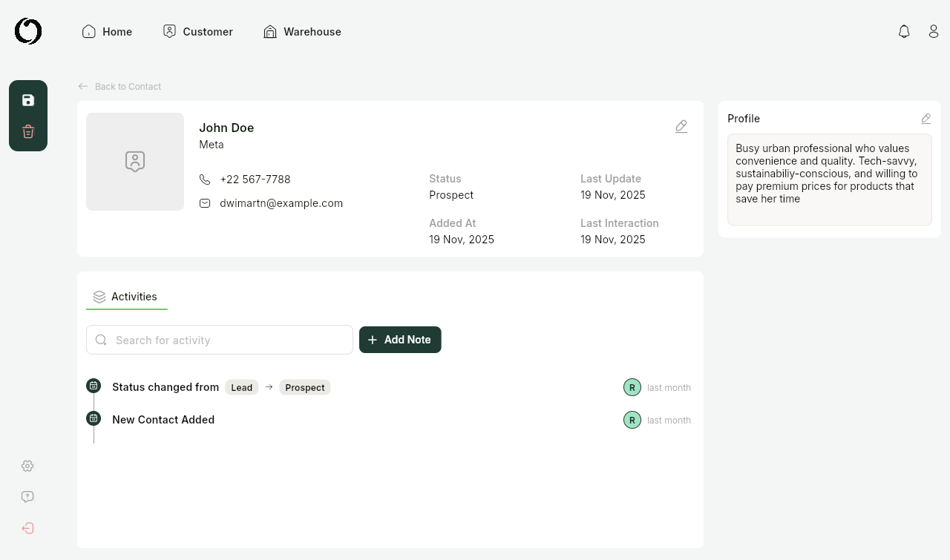Click the Status changed activity entry
The width and height of the screenshot is (950, 560).
[166, 387]
